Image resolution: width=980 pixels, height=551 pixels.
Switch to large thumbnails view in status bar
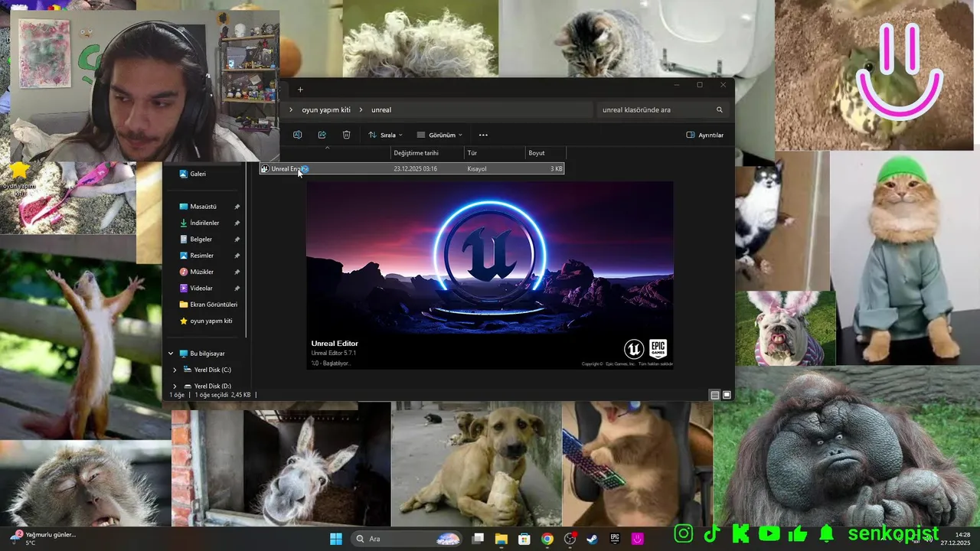click(x=727, y=396)
